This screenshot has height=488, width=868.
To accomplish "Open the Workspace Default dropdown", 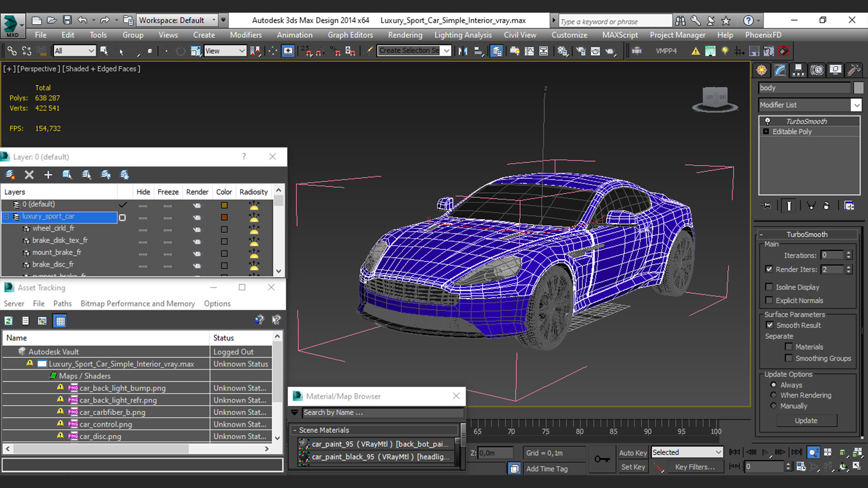I will [178, 20].
